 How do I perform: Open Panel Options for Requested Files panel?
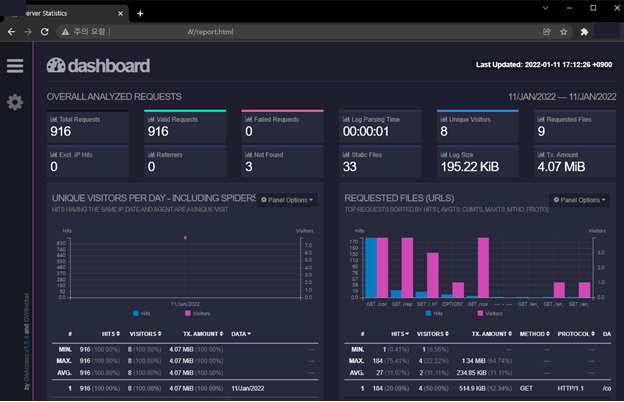point(580,200)
